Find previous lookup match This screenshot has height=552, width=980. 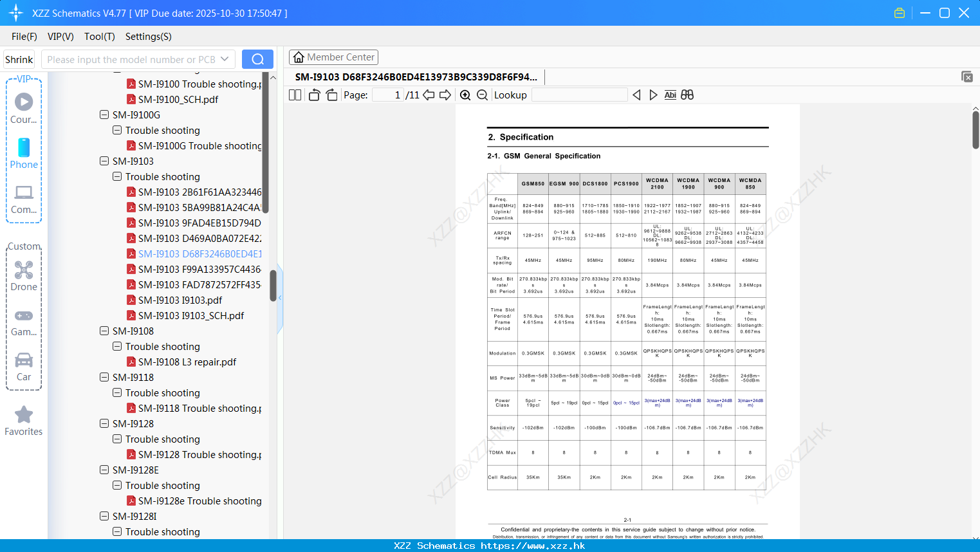tap(636, 95)
